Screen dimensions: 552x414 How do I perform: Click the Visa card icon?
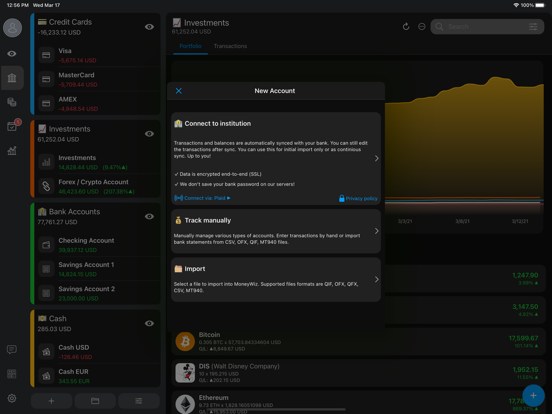click(x=46, y=55)
